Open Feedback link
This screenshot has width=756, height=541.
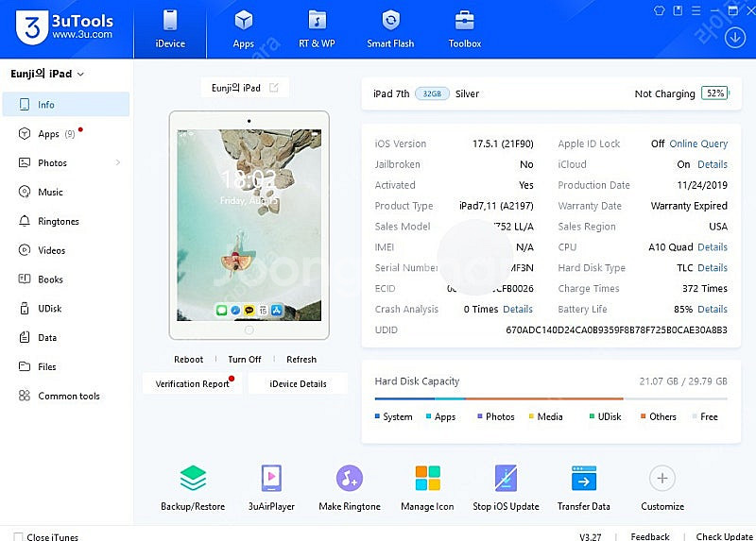tap(650, 536)
